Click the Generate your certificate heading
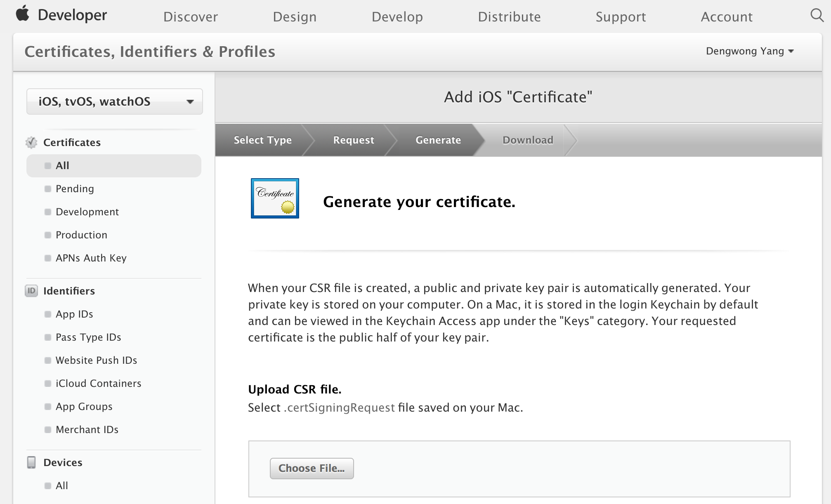The height and width of the screenshot is (504, 831). (419, 202)
